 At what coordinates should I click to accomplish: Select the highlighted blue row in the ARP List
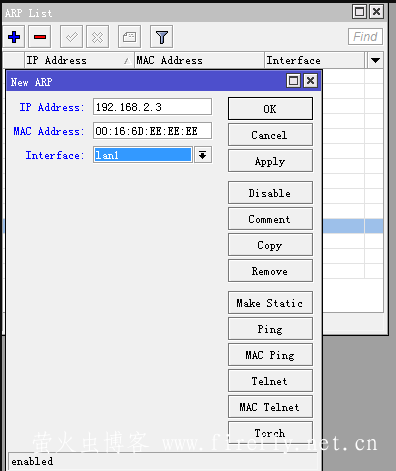pos(353,226)
